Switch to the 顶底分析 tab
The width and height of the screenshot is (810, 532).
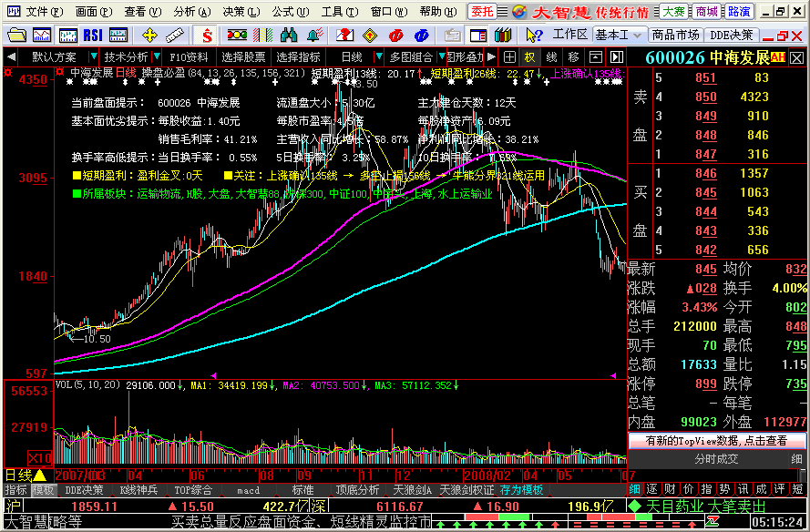[x=357, y=490]
